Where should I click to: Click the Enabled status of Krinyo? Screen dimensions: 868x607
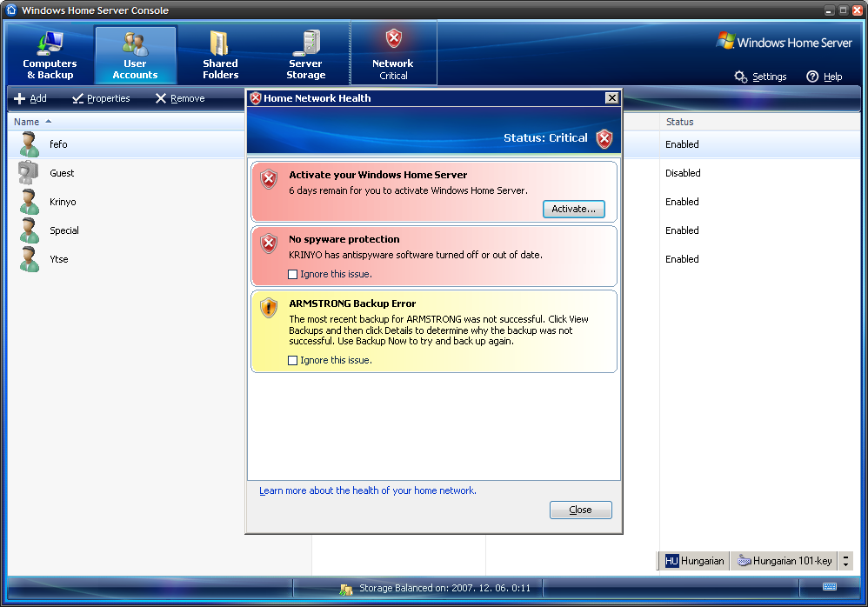pyautogui.click(x=682, y=202)
